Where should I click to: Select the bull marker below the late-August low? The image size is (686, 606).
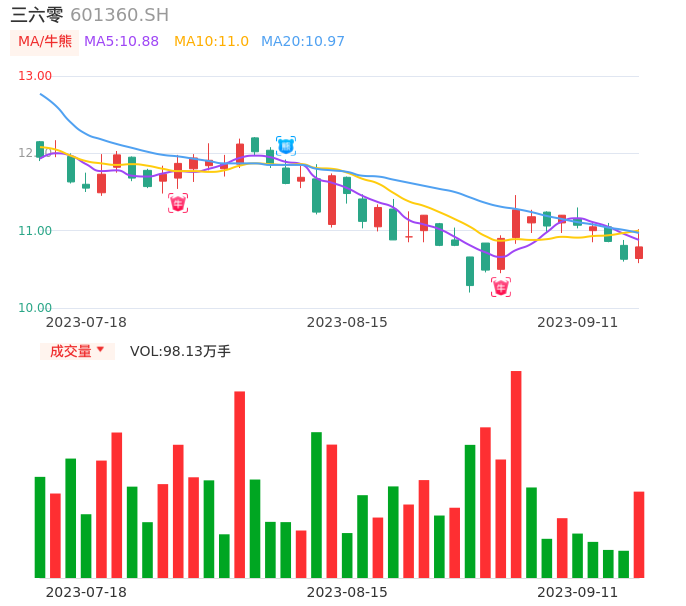[x=501, y=288]
